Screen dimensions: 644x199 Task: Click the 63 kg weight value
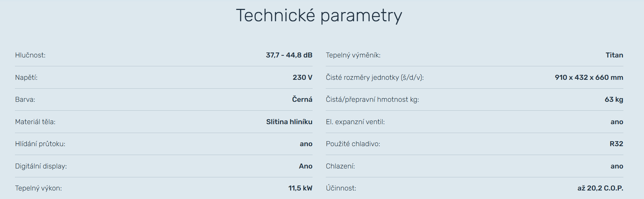point(614,100)
